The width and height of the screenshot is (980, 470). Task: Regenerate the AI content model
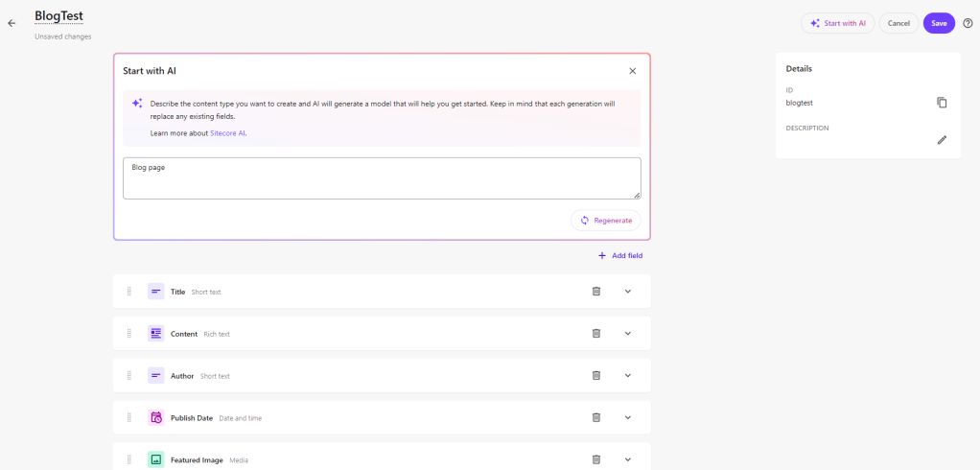(x=606, y=221)
